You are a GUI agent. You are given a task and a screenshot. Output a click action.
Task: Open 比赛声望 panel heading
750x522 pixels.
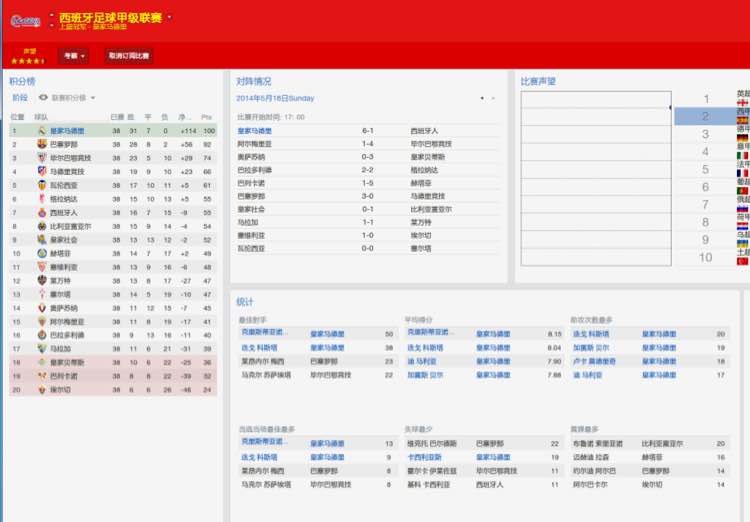[538, 81]
